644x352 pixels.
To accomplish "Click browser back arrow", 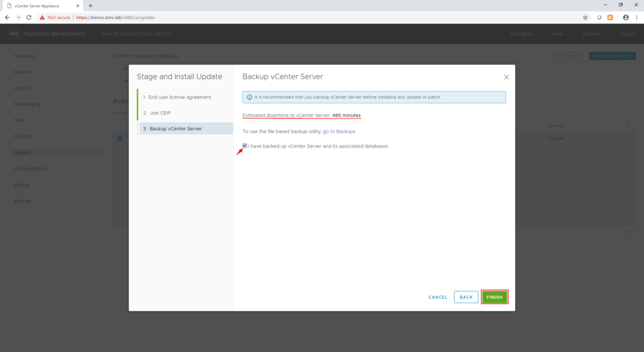I will (7, 17).
